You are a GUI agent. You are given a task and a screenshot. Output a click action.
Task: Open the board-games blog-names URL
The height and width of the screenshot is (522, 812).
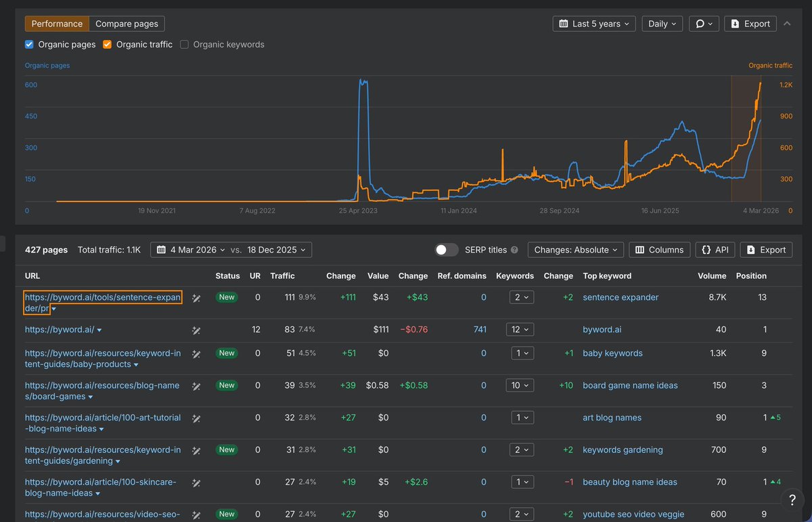(x=102, y=391)
